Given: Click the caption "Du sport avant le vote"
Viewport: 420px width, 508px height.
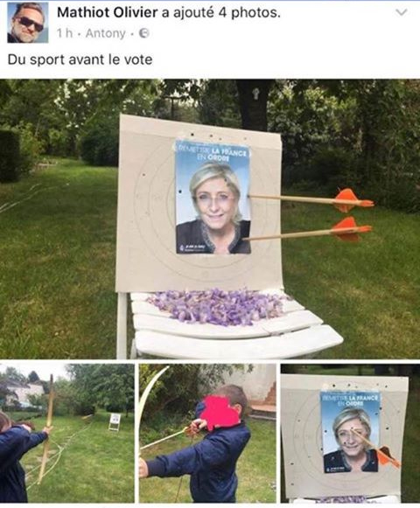Looking at the screenshot, I should tap(80, 59).
